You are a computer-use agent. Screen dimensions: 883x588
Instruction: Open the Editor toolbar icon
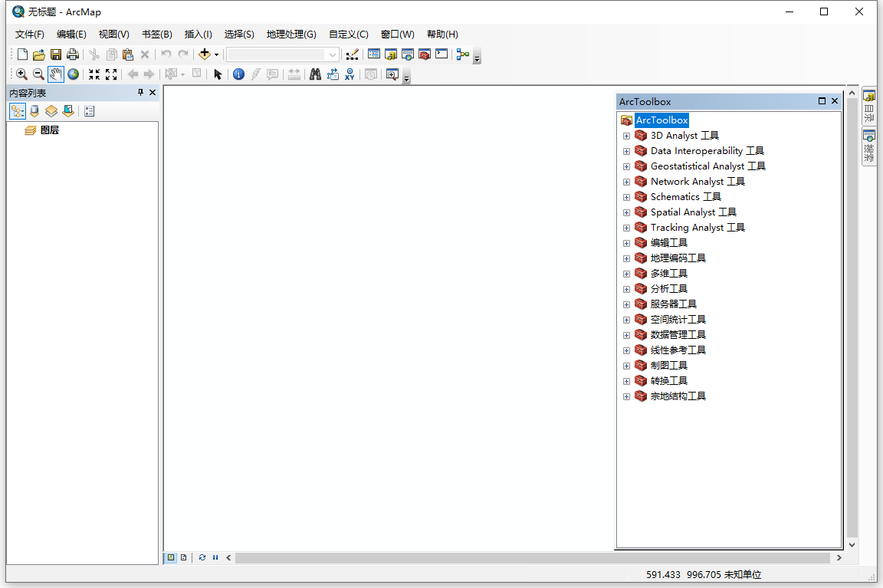click(352, 54)
